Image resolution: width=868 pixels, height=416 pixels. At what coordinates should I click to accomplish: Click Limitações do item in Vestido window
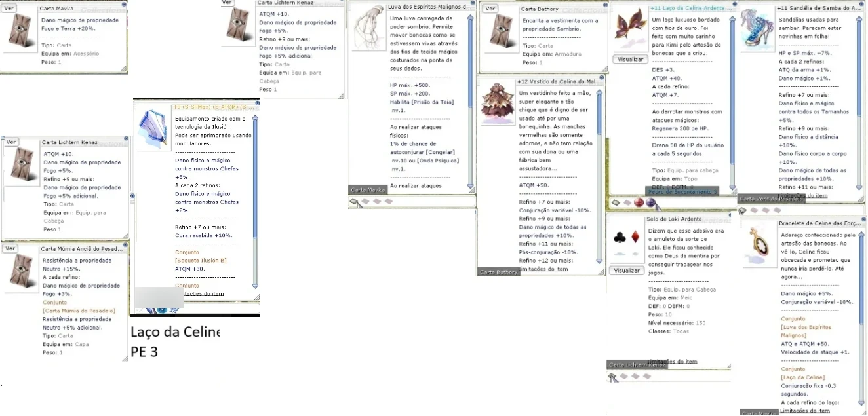(544, 269)
